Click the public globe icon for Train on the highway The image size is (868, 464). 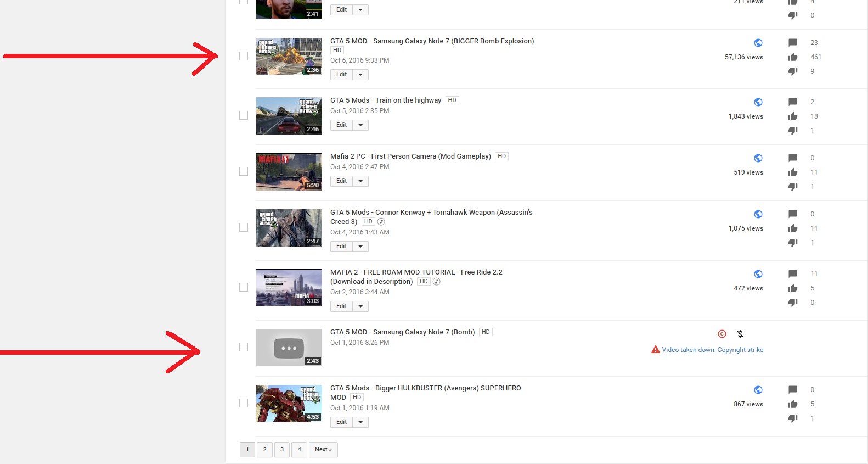pyautogui.click(x=758, y=102)
